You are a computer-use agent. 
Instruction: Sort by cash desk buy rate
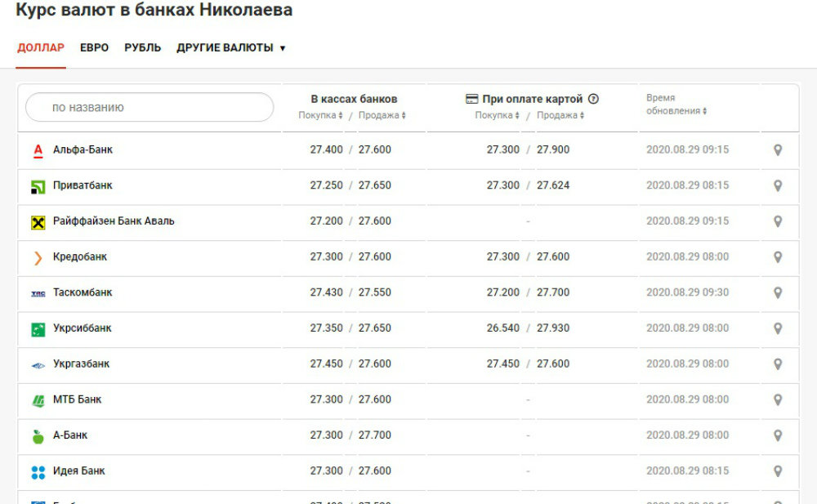coord(320,116)
